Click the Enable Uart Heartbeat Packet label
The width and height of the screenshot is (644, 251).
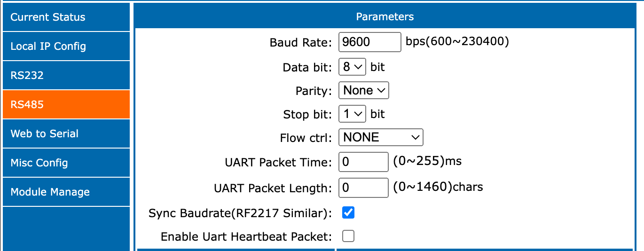click(246, 236)
